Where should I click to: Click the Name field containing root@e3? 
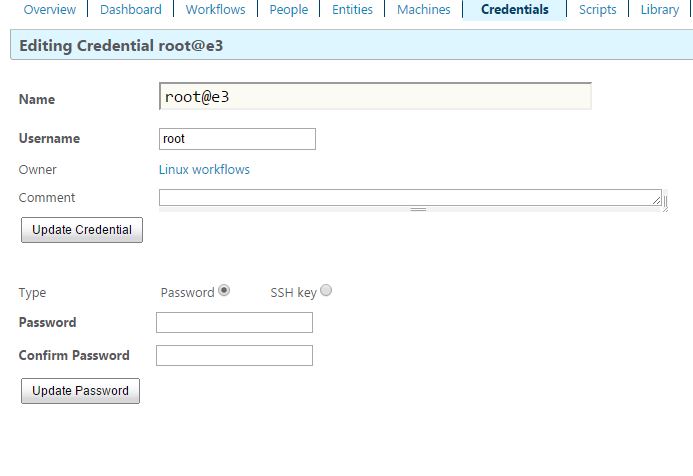coord(375,96)
